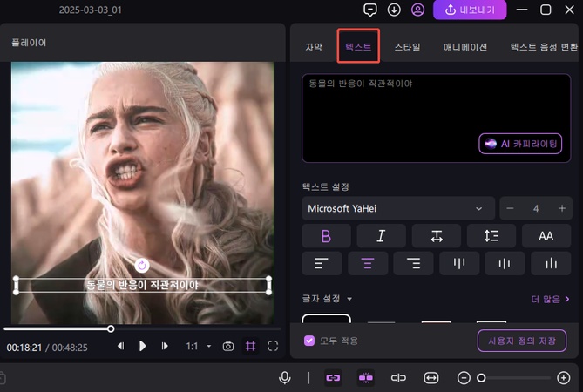The height and width of the screenshot is (392, 583).
Task: Expand the 글자 설정 dropdown arrow
Action: pos(349,299)
